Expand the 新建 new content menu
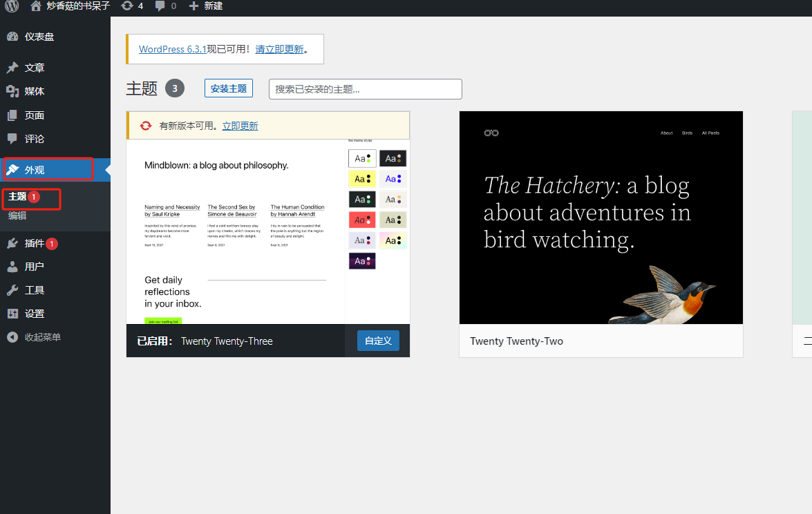This screenshot has height=514, width=812. pyautogui.click(x=206, y=6)
